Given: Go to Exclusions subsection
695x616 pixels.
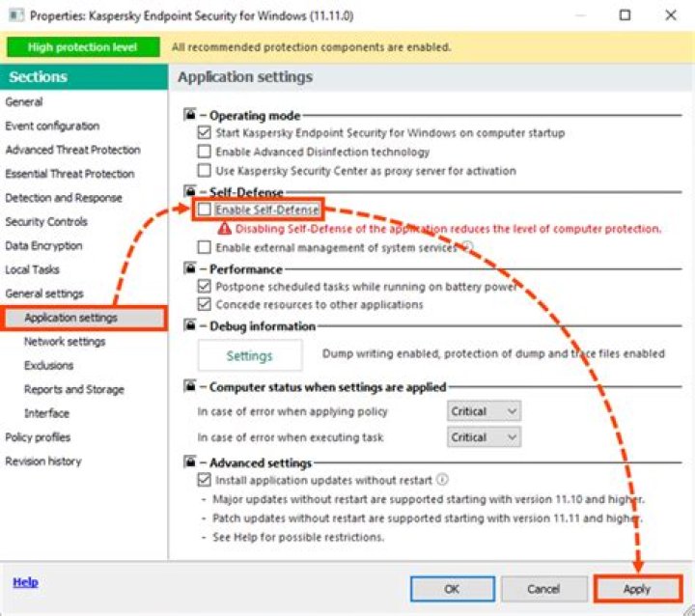Looking at the screenshot, I should pos(49,365).
